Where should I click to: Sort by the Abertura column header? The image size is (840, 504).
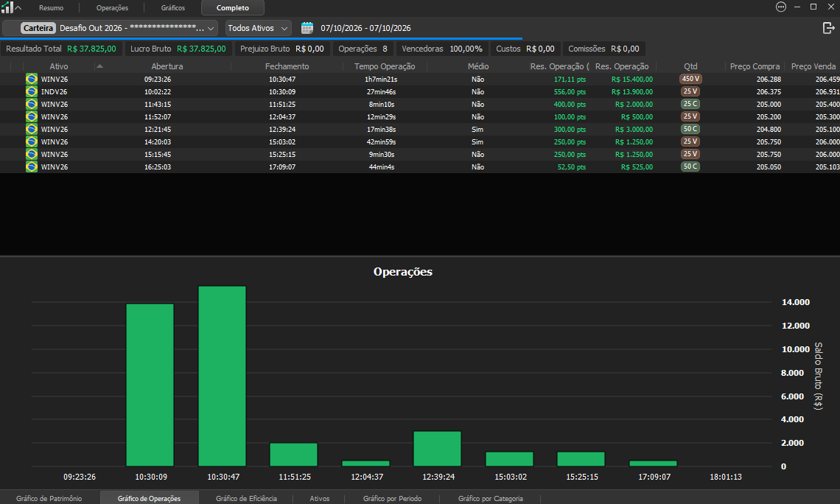coord(167,66)
